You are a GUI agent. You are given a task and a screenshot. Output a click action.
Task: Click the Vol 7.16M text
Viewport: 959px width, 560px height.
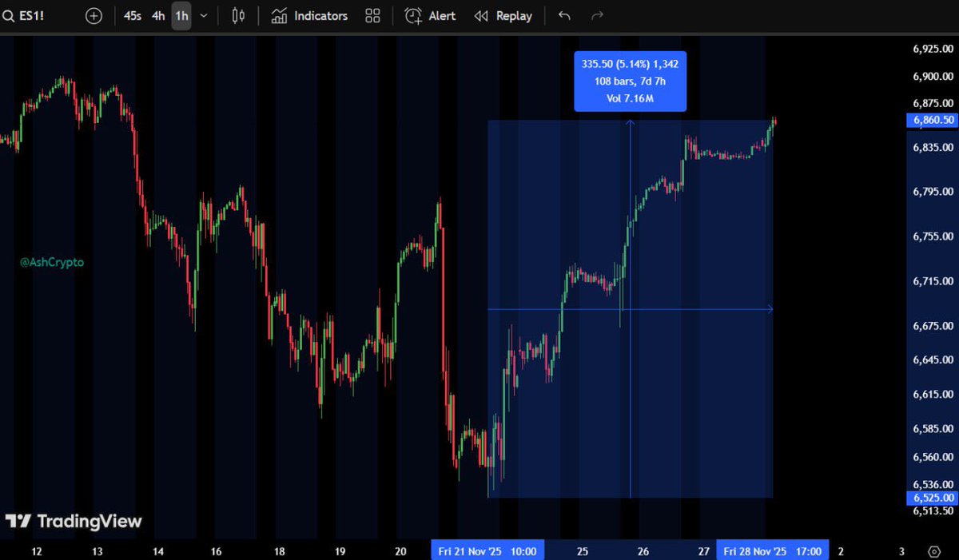630,98
